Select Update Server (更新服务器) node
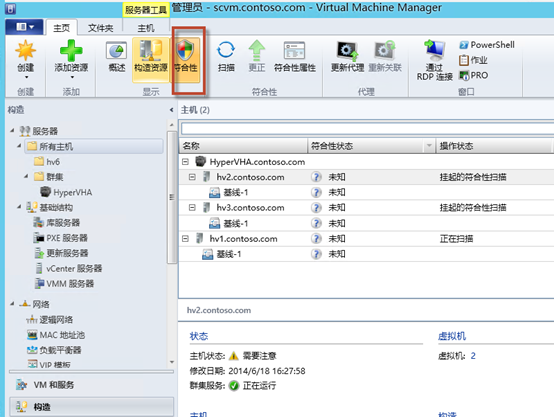The width and height of the screenshot is (554, 417). 61,253
